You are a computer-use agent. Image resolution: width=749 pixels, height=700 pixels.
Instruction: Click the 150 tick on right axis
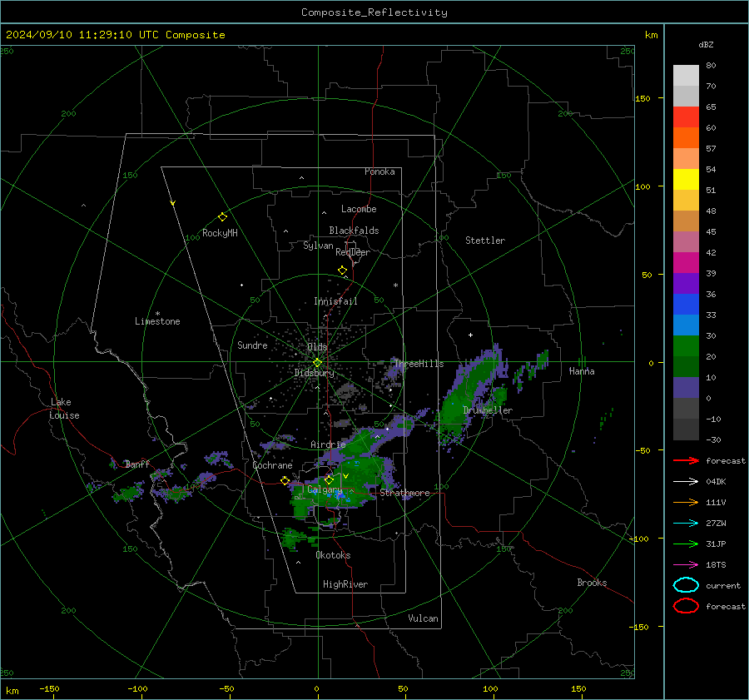(643, 98)
